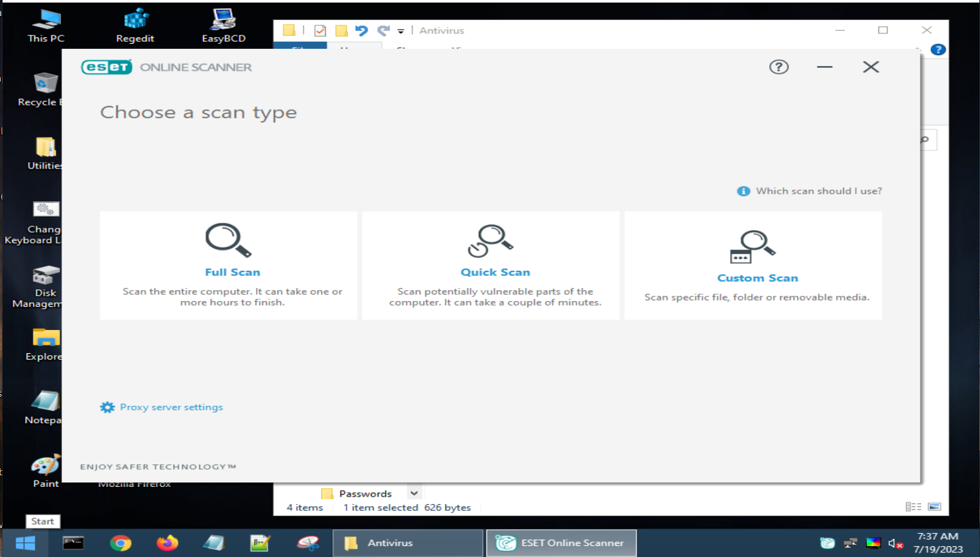980x557 pixels.
Task: Click the rainbow monitor tray icon
Action: (873, 543)
